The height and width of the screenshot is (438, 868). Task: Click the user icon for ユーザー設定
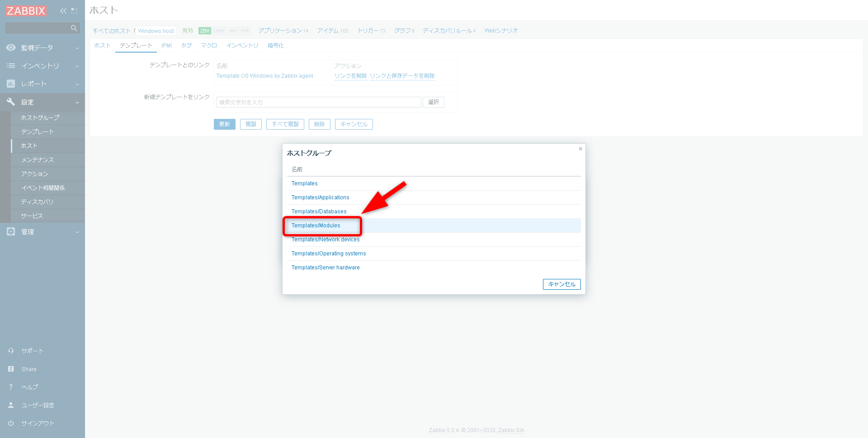11,405
